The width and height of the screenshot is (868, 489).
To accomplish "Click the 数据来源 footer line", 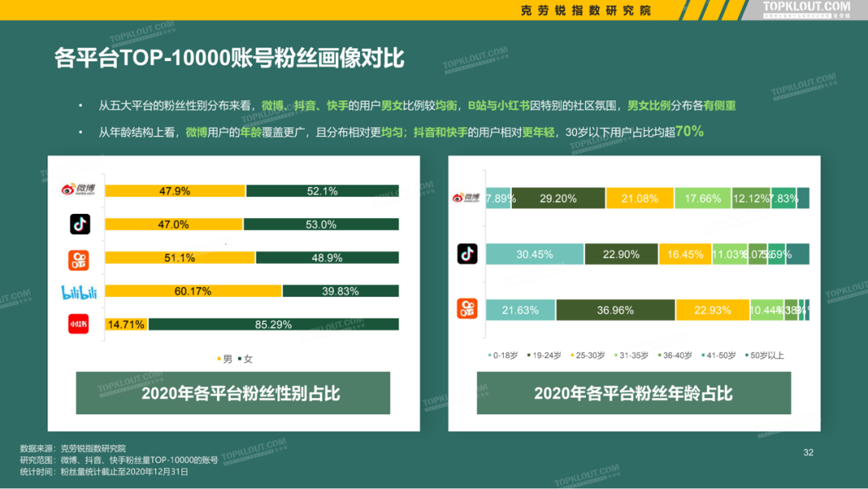I will [73, 449].
